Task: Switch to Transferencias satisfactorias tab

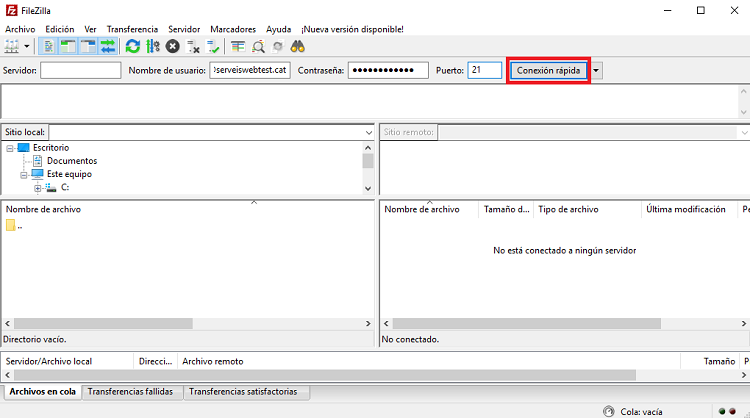Action: point(243,392)
